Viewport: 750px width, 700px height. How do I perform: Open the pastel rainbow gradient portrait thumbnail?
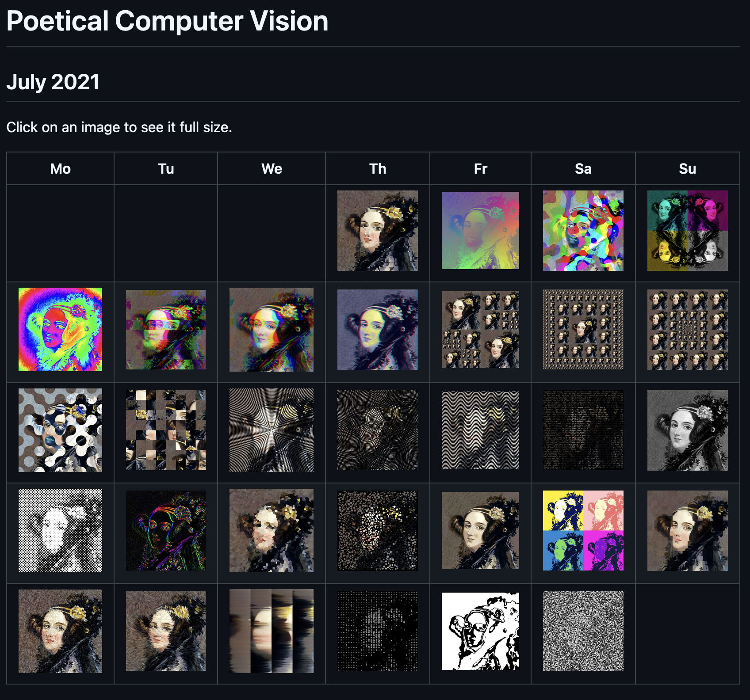[x=480, y=231]
